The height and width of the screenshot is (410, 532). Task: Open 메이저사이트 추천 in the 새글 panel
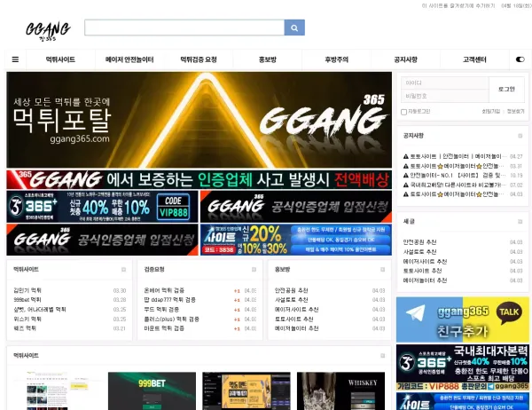click(425, 261)
